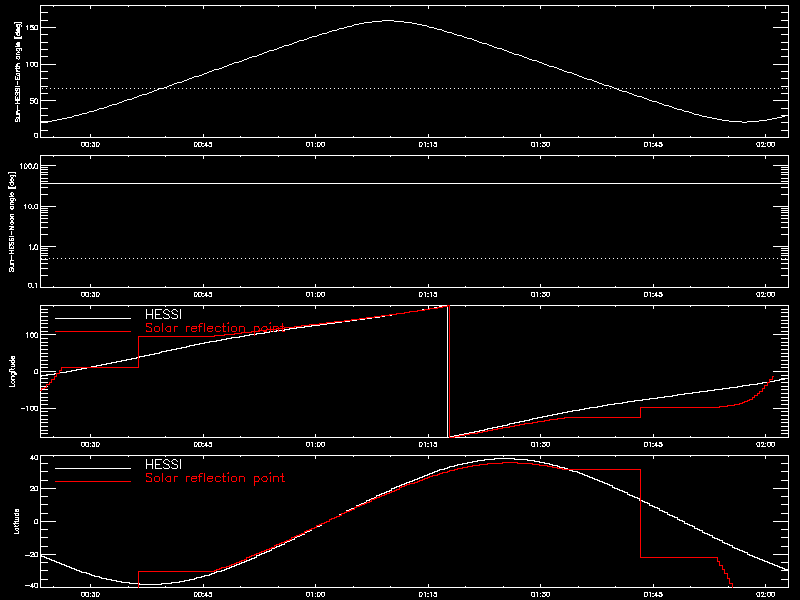800x600 pixels.
Task: Click the -40 tick label on Latitude plot
Action: 32,585
